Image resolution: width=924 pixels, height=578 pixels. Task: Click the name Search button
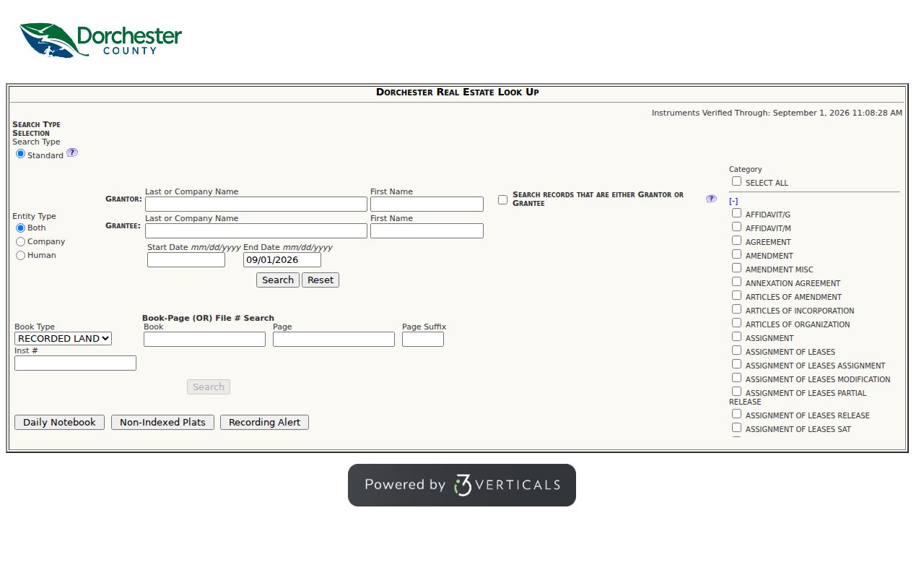pos(278,280)
